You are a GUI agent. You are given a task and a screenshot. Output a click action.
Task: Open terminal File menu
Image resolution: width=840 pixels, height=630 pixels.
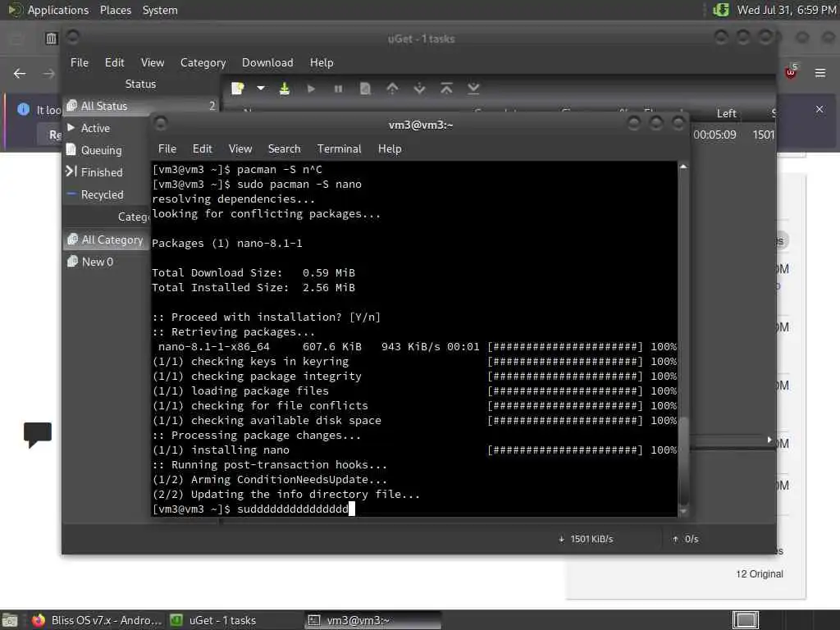tap(167, 149)
